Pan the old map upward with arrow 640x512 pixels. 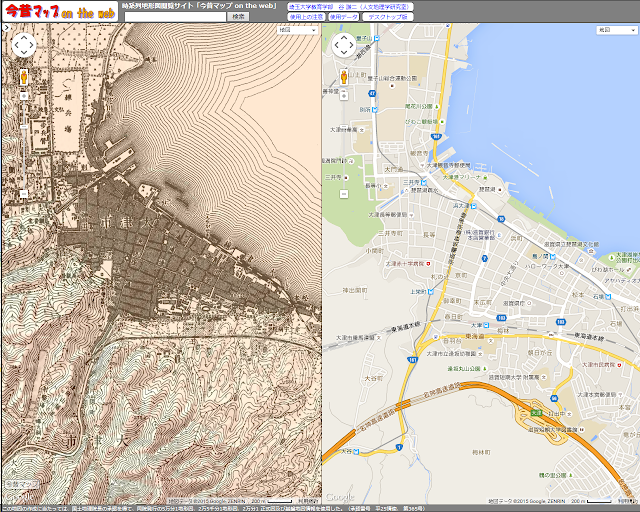click(24, 37)
